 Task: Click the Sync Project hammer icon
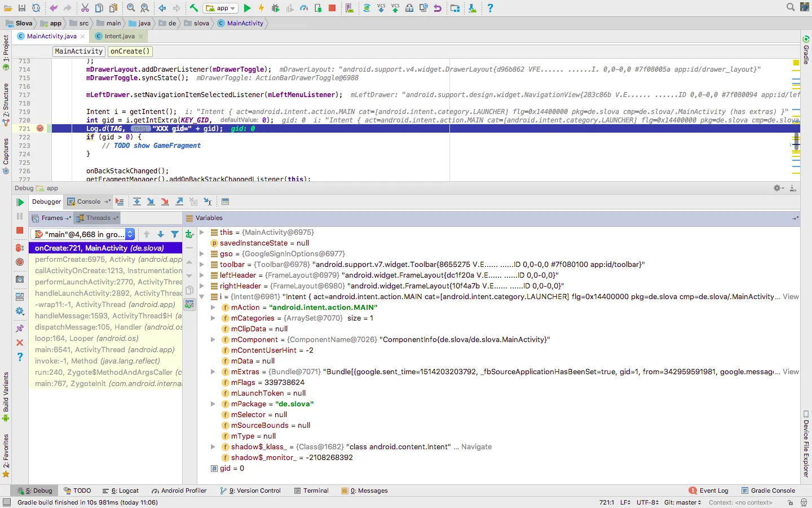194,8
